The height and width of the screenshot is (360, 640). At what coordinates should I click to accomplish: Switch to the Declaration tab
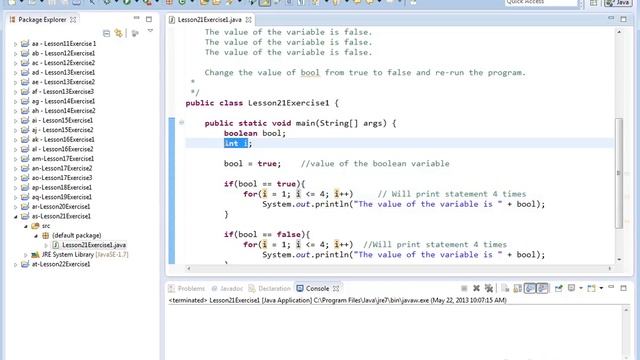click(x=269, y=289)
